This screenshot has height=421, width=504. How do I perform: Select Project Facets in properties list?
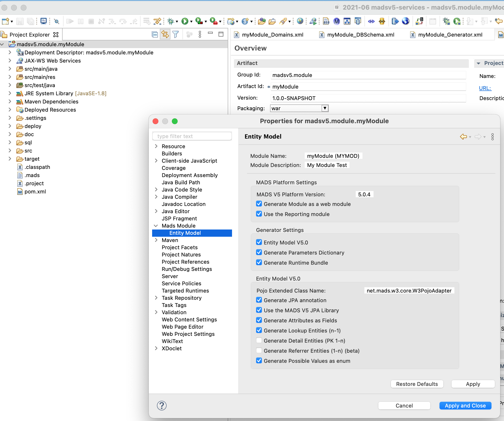180,247
